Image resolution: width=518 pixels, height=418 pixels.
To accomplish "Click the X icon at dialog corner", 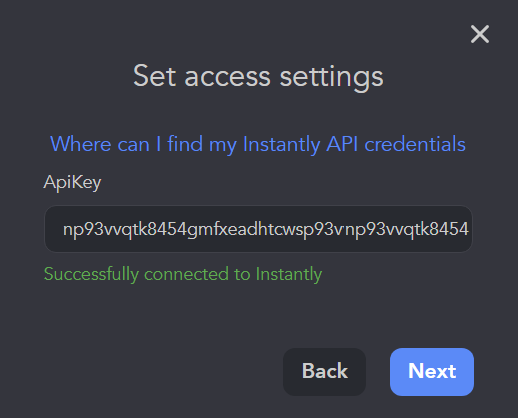I will (480, 34).
